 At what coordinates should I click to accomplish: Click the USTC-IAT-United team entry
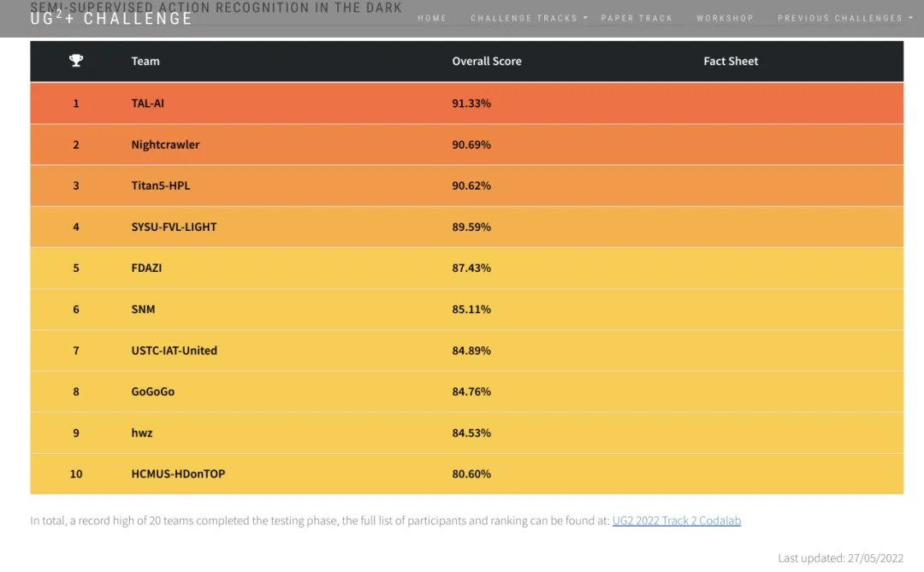click(174, 350)
